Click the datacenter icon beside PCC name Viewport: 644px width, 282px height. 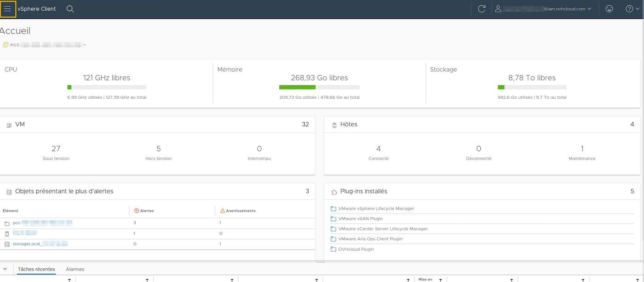point(5,44)
